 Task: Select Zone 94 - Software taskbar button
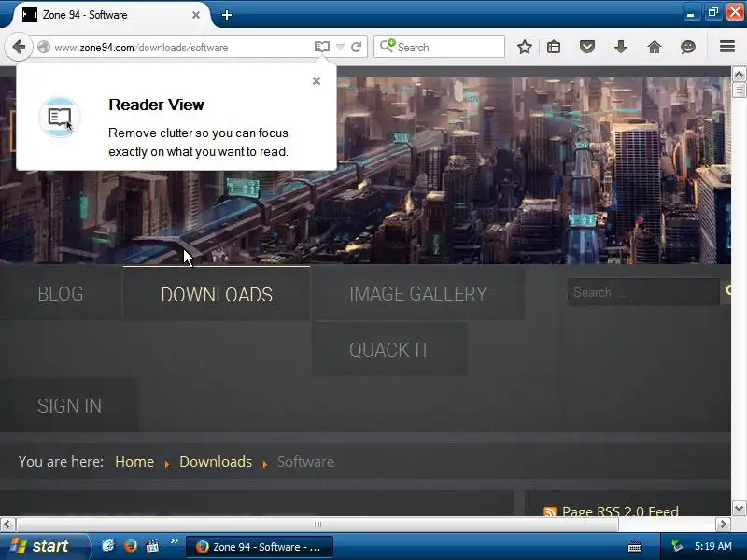259,547
